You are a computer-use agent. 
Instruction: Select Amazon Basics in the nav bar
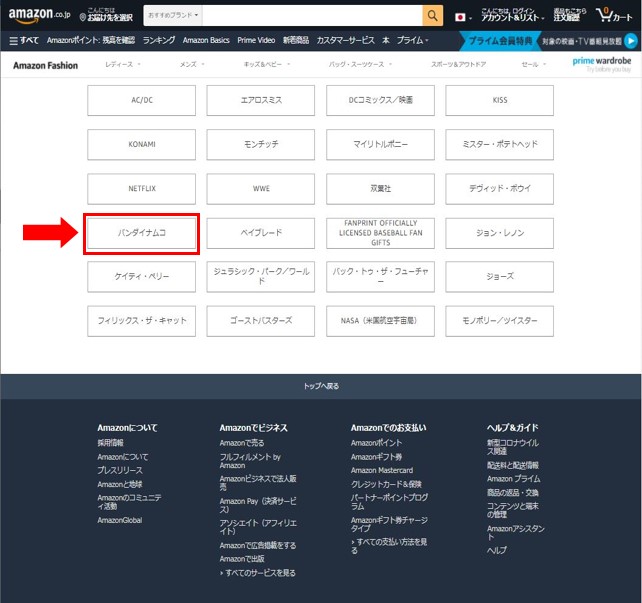[x=206, y=40]
